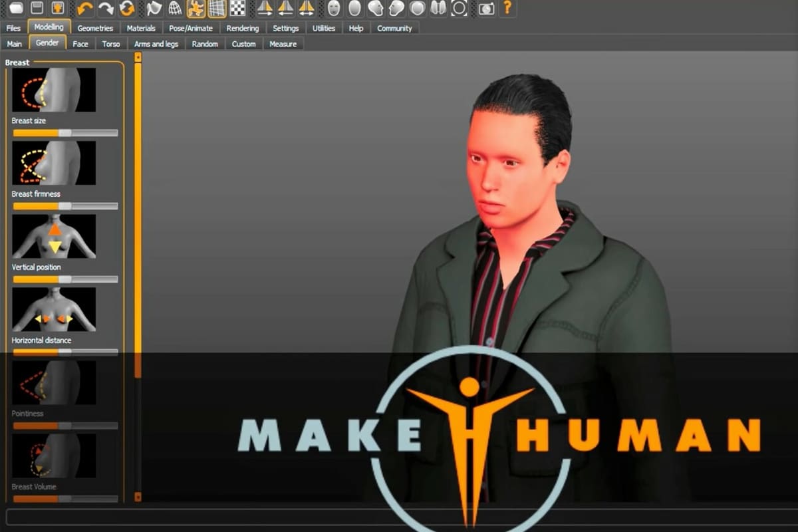Select the Modelling tab
This screenshot has height=532, width=798.
coord(49,27)
